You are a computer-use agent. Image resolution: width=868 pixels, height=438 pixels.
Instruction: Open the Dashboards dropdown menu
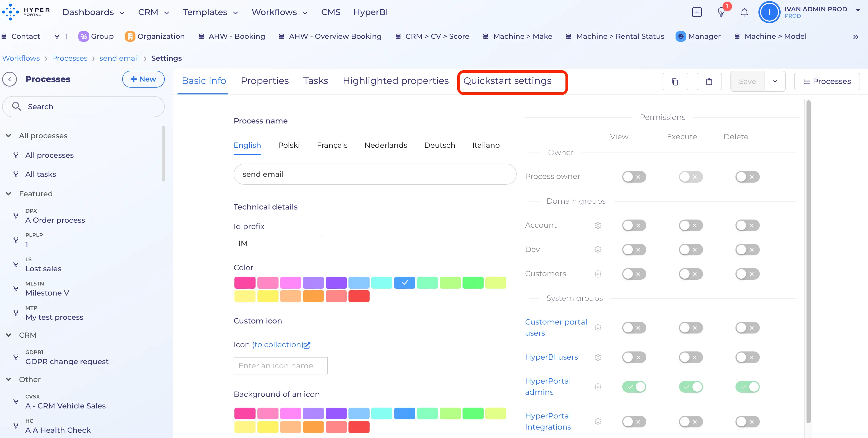point(93,12)
